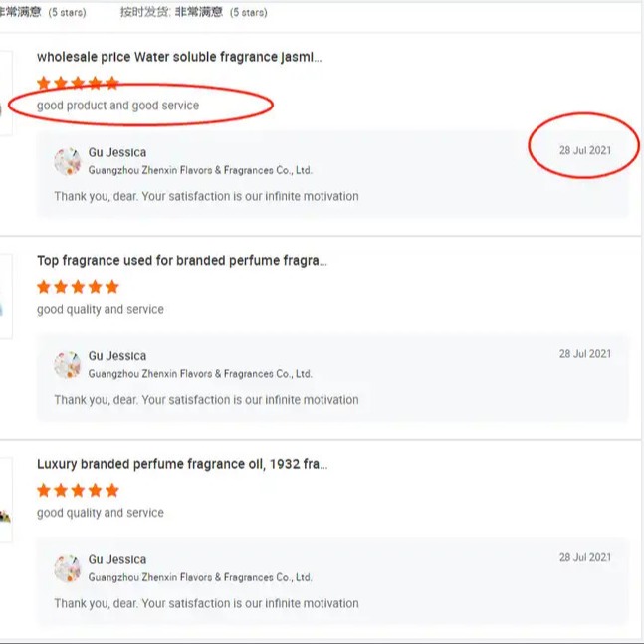The image size is (644, 644).
Task: Click the 'Thank you, dear' reply under Luxury perfume
Action: click(x=206, y=603)
